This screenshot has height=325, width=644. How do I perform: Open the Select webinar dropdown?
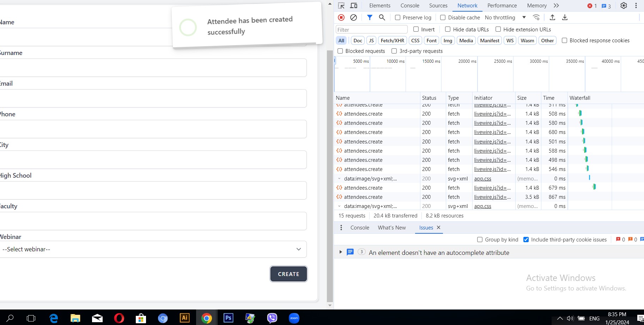152,249
